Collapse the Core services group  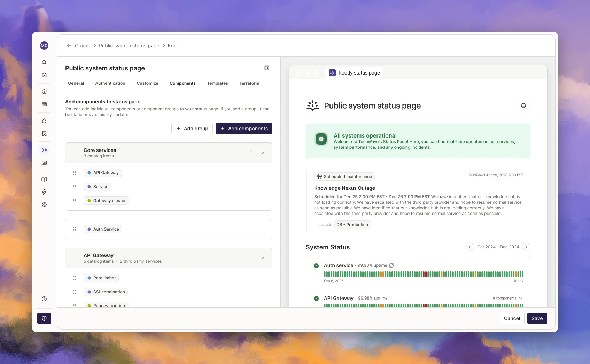pos(262,153)
